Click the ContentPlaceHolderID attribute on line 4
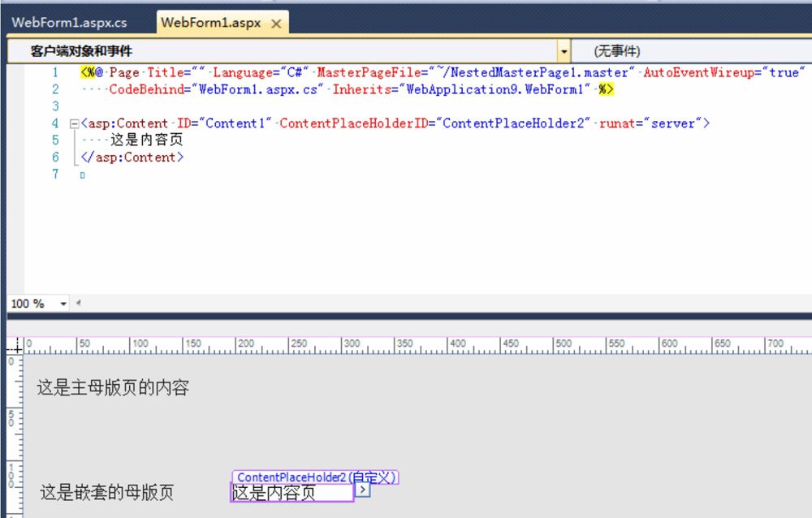 (x=354, y=123)
